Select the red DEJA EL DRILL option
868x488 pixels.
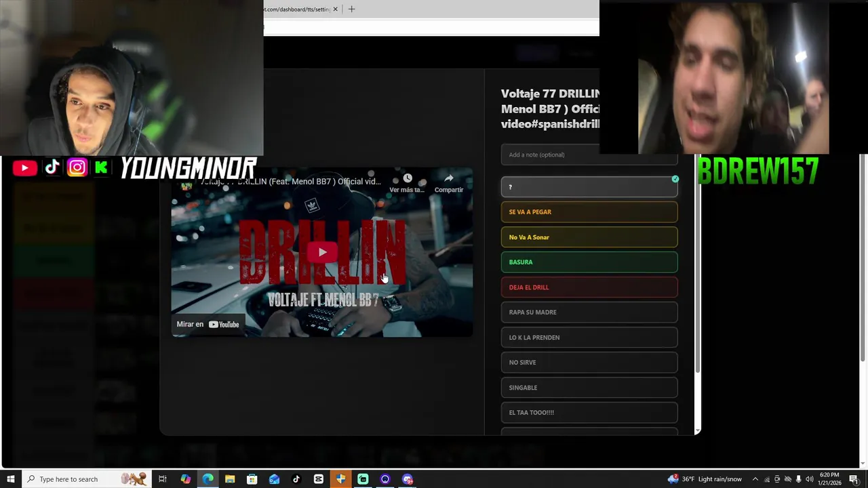[x=589, y=287]
